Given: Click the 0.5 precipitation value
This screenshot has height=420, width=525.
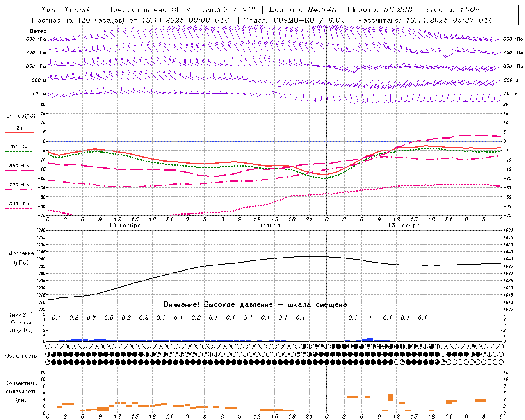Looking at the screenshot, I should click(x=109, y=317).
